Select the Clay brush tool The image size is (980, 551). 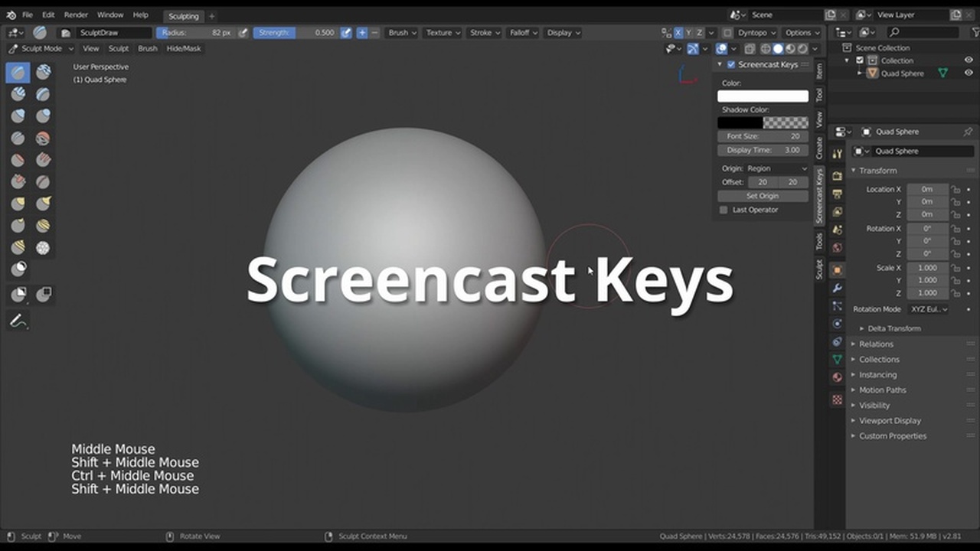[x=43, y=73]
